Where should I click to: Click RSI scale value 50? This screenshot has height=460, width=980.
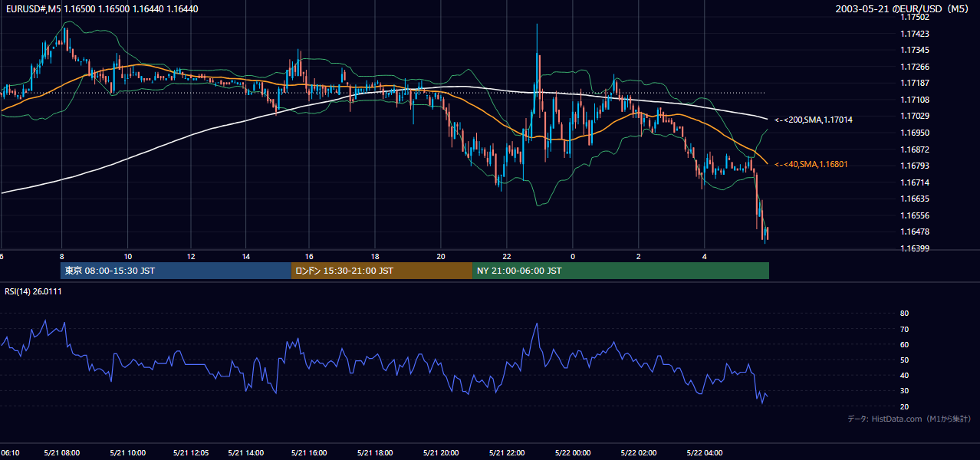[904, 360]
